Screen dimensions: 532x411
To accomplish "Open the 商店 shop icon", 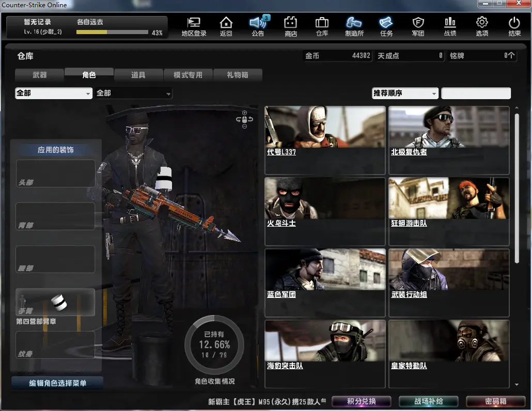I will [x=290, y=26].
